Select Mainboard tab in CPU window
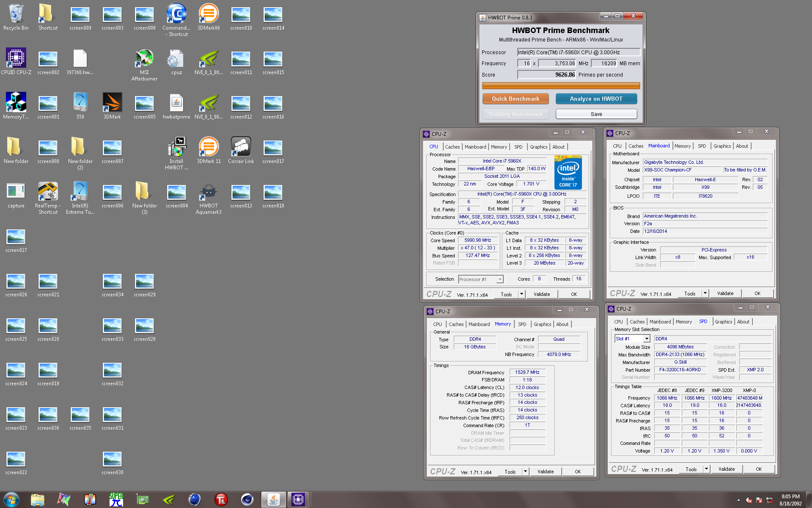Screen dimensions: 812x508 click(475, 147)
